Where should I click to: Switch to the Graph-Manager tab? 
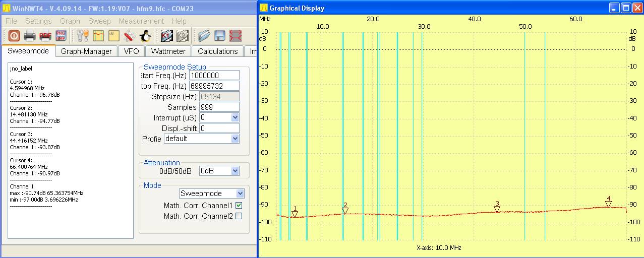(86, 51)
